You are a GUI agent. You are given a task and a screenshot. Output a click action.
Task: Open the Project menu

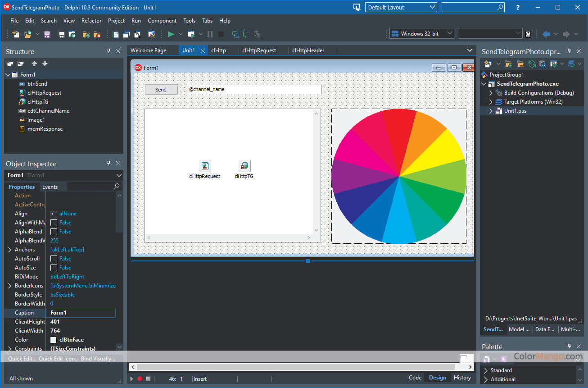pyautogui.click(x=116, y=21)
